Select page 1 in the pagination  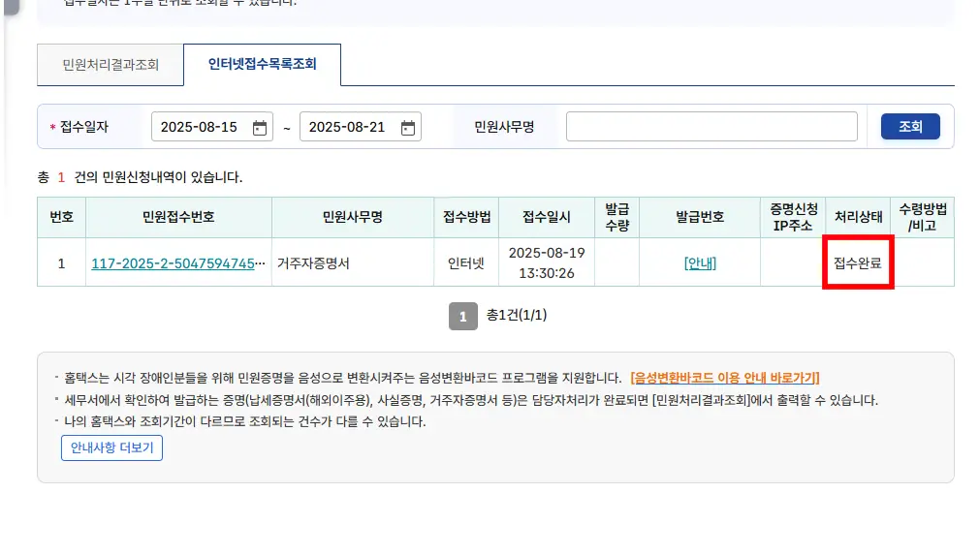coord(462,316)
